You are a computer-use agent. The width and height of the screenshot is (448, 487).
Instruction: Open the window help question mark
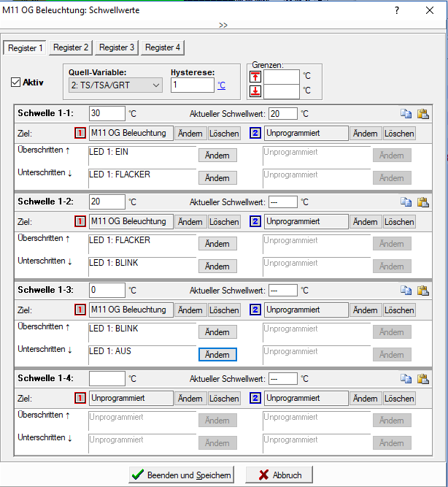click(397, 11)
